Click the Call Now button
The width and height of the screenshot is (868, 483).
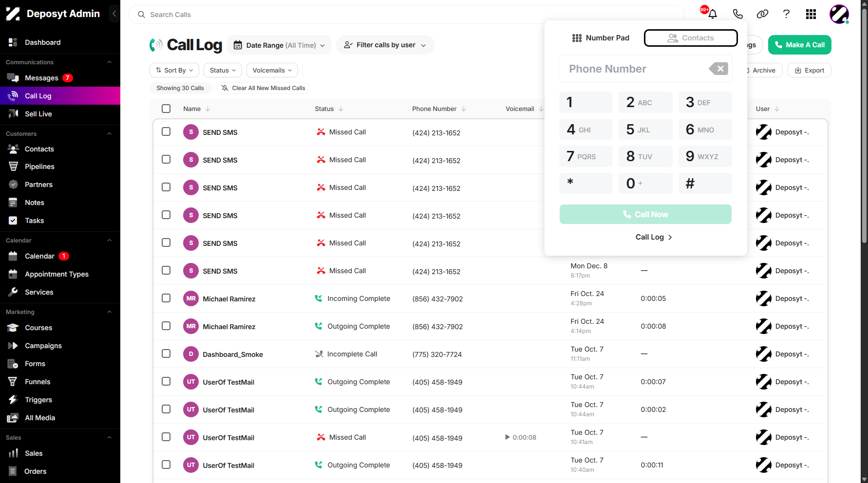click(x=645, y=214)
